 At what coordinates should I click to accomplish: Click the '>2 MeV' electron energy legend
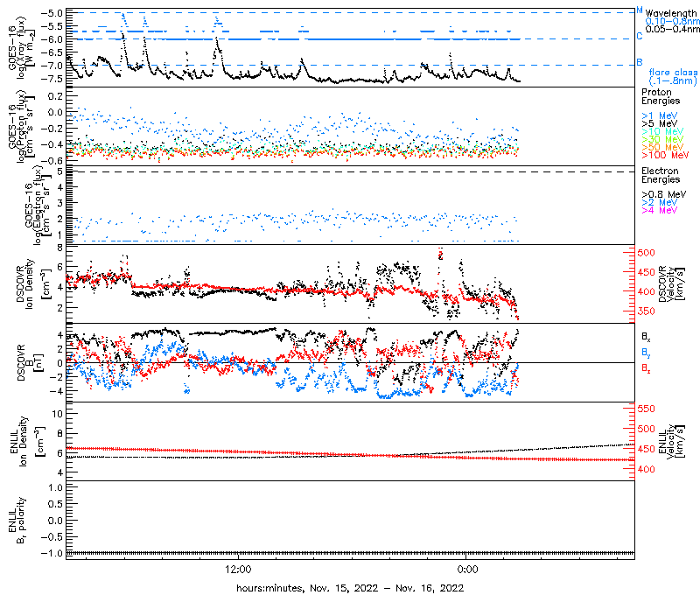coord(660,202)
